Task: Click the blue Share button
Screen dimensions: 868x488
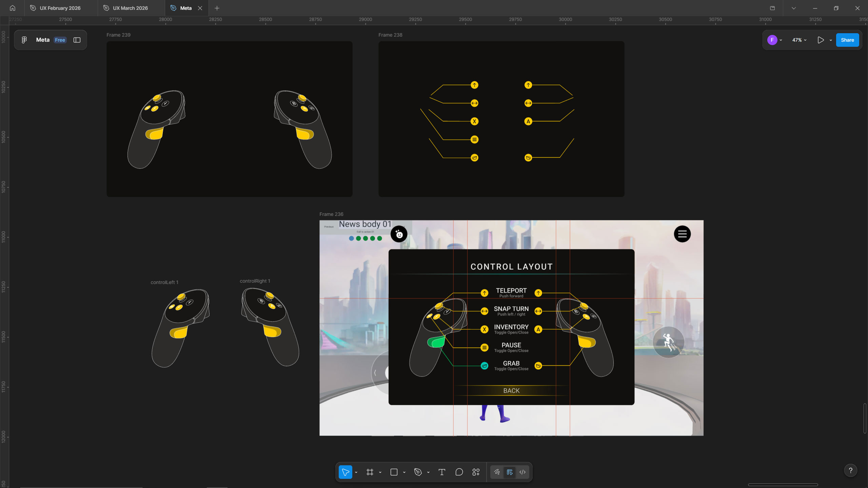Action: [847, 40]
